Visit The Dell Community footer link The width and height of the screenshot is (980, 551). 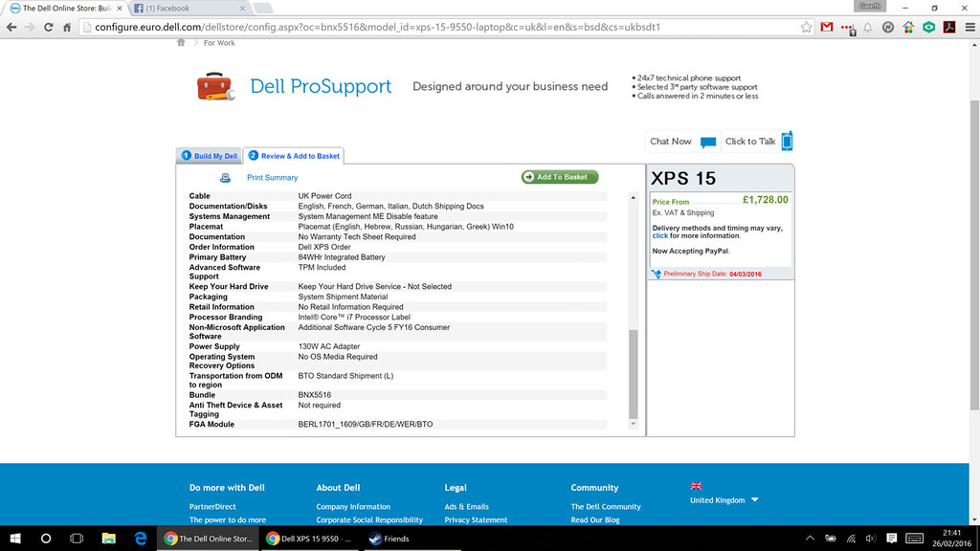click(x=606, y=507)
